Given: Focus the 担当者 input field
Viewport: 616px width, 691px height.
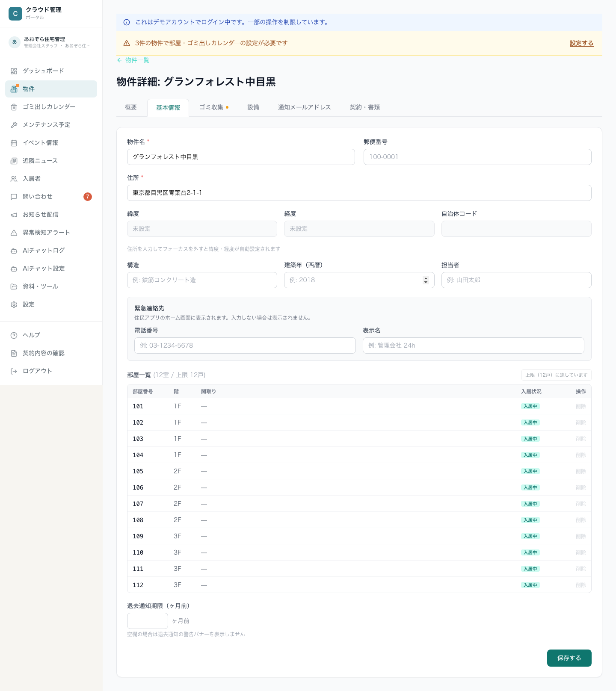Looking at the screenshot, I should (x=516, y=280).
